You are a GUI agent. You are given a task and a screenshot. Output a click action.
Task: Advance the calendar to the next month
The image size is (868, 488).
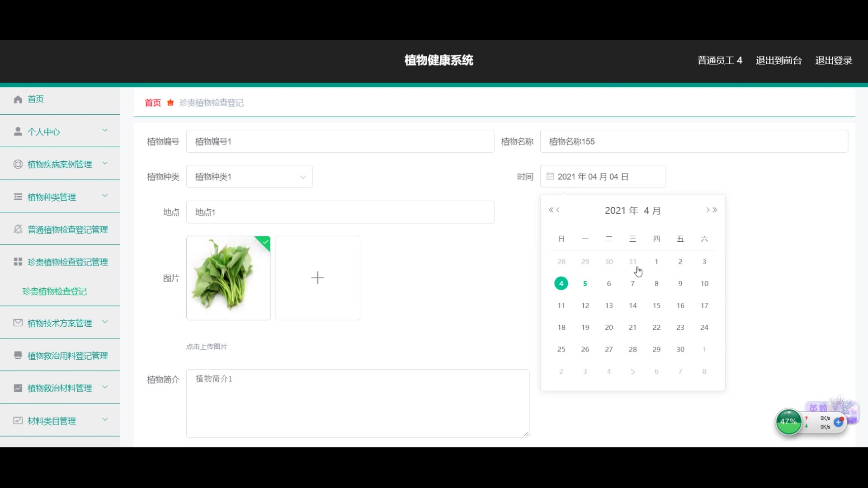click(708, 210)
